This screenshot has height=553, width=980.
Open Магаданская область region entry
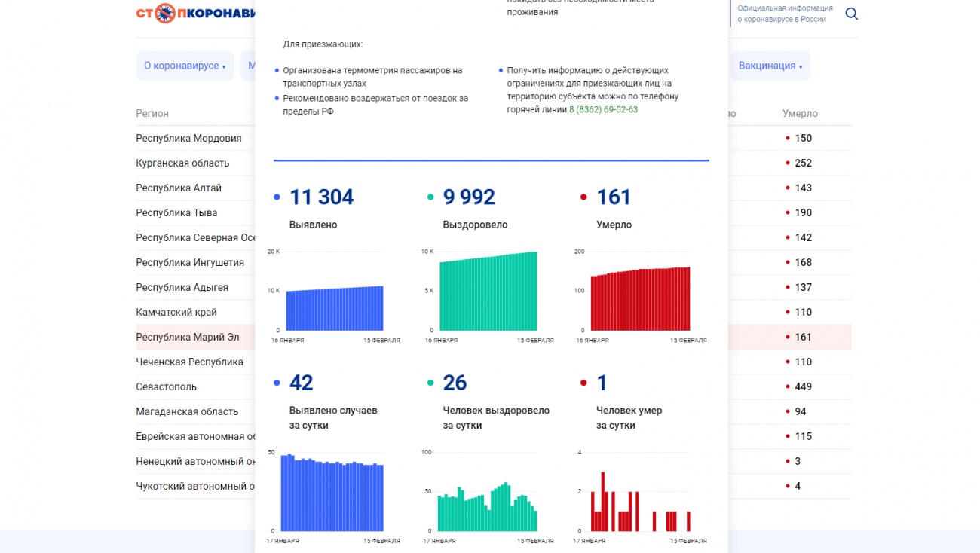pos(187,411)
